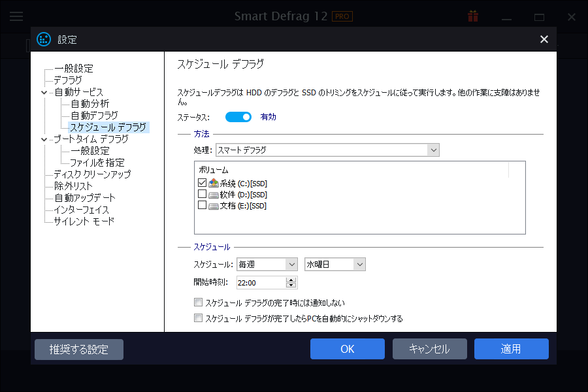Uncheck the 系统 (C:) volume checkbox
This screenshot has width=588, height=392.
click(x=202, y=183)
